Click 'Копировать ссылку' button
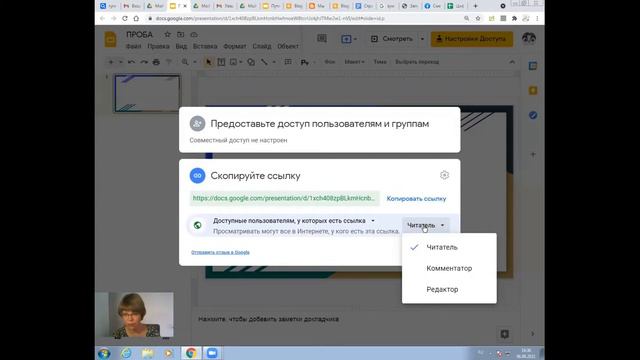Screen dimensions: 640x360 (x=416, y=199)
